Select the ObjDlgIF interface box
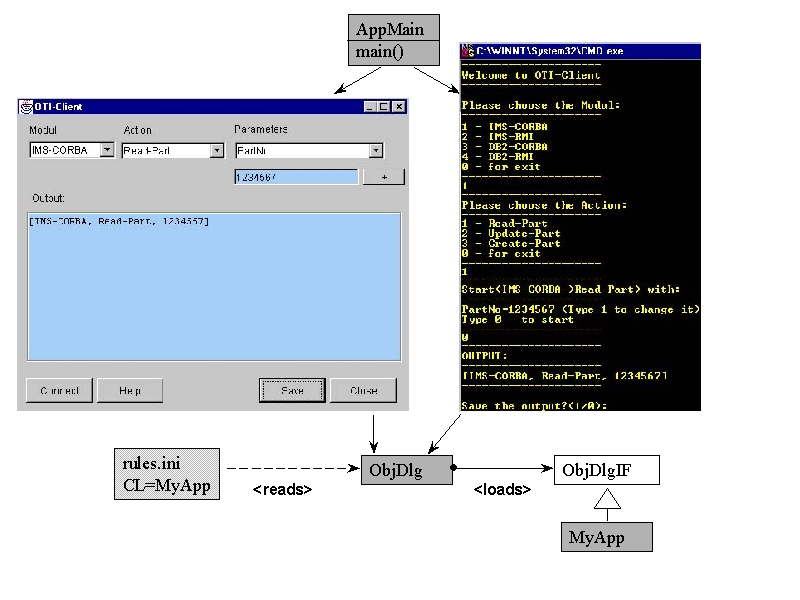The height and width of the screenshot is (600, 800). click(596, 470)
